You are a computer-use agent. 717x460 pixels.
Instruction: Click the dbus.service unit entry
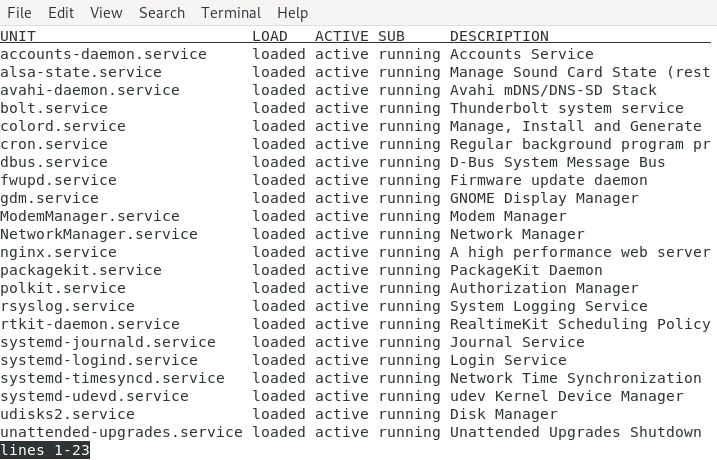54,162
